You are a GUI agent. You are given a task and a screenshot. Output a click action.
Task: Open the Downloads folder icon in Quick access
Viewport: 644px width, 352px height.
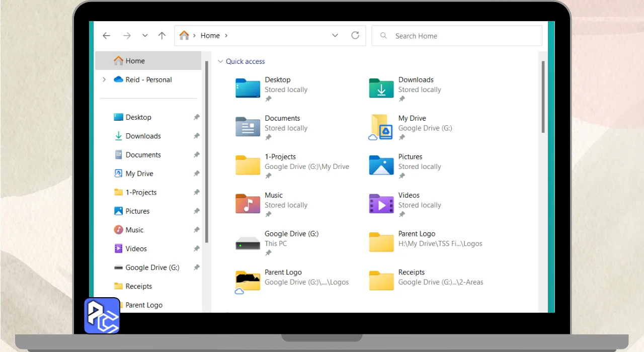click(x=381, y=89)
